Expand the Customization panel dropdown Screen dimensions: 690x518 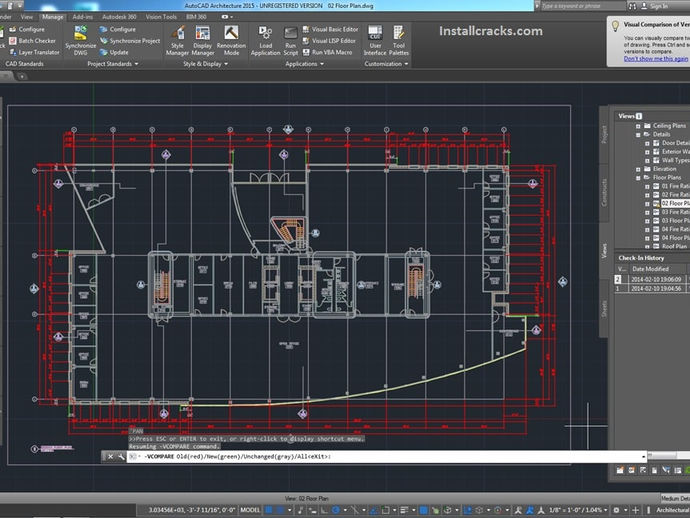click(x=406, y=64)
